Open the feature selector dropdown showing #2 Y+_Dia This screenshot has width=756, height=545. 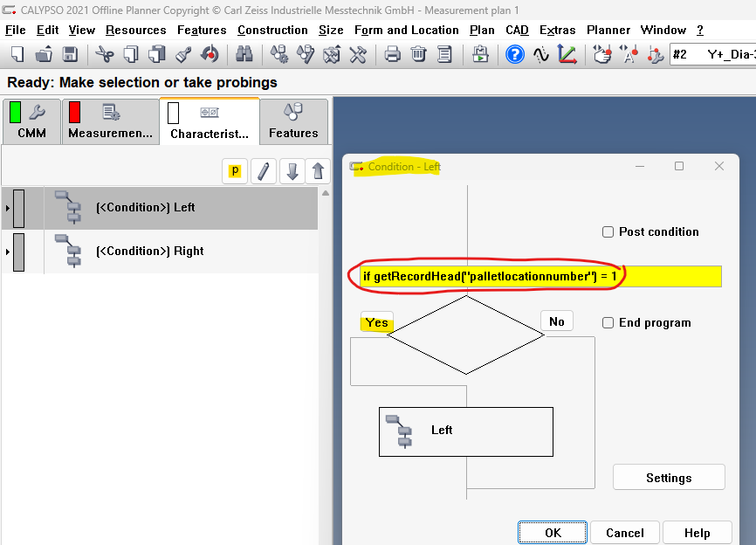click(x=712, y=55)
